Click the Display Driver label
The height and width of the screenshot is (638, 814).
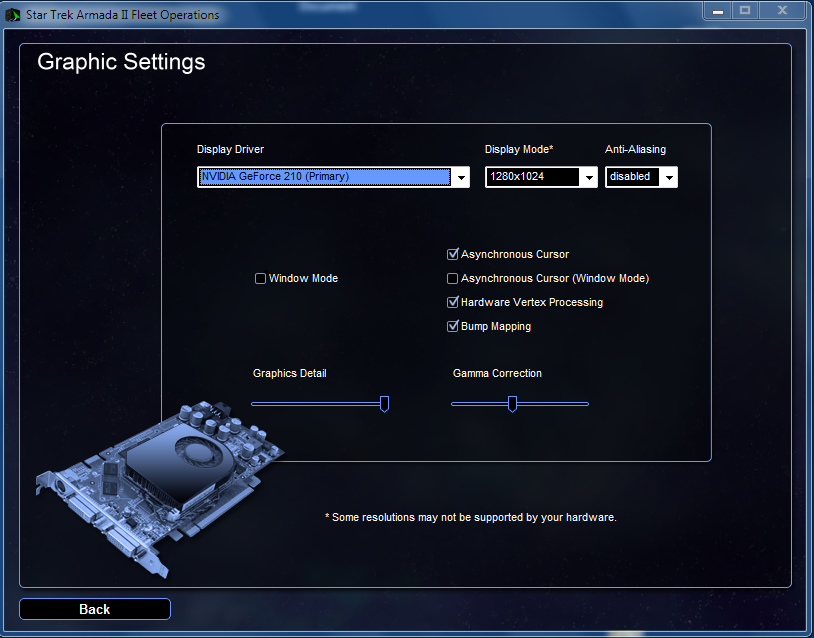click(230, 150)
